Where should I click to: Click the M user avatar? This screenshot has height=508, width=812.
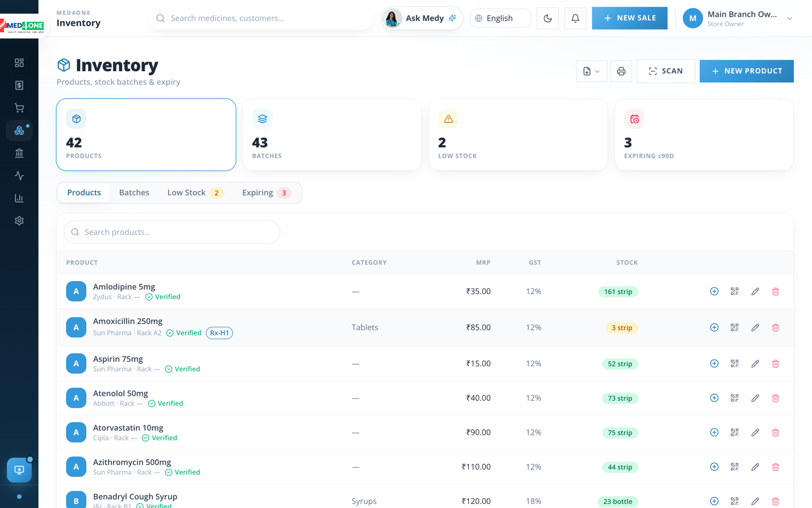[x=692, y=18]
